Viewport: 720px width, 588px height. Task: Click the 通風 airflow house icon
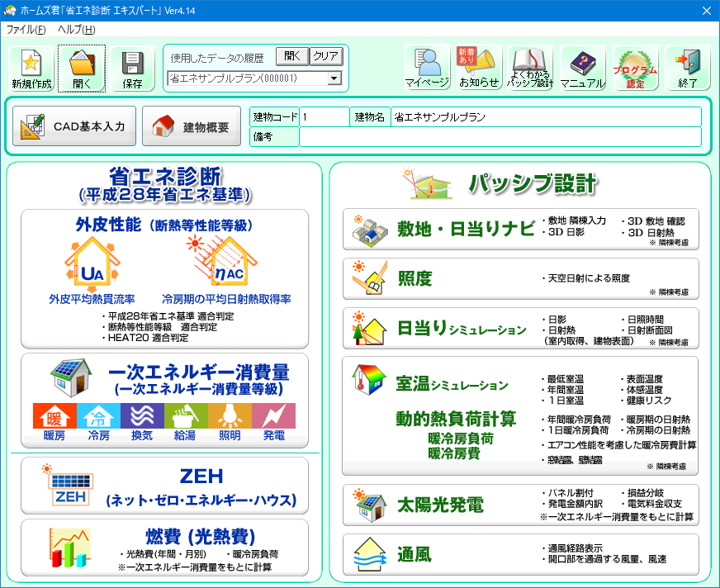coord(370,554)
